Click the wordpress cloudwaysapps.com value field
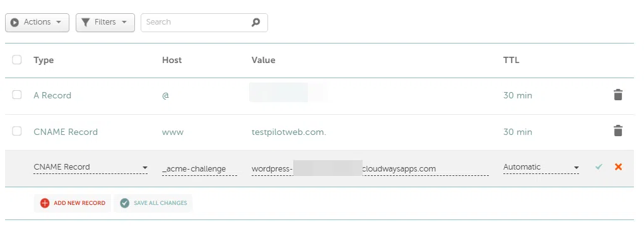The image size is (644, 227). (x=370, y=169)
